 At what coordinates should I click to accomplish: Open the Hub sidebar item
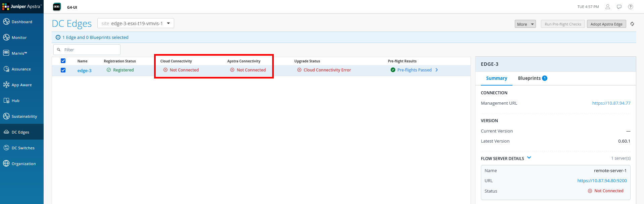point(22,101)
